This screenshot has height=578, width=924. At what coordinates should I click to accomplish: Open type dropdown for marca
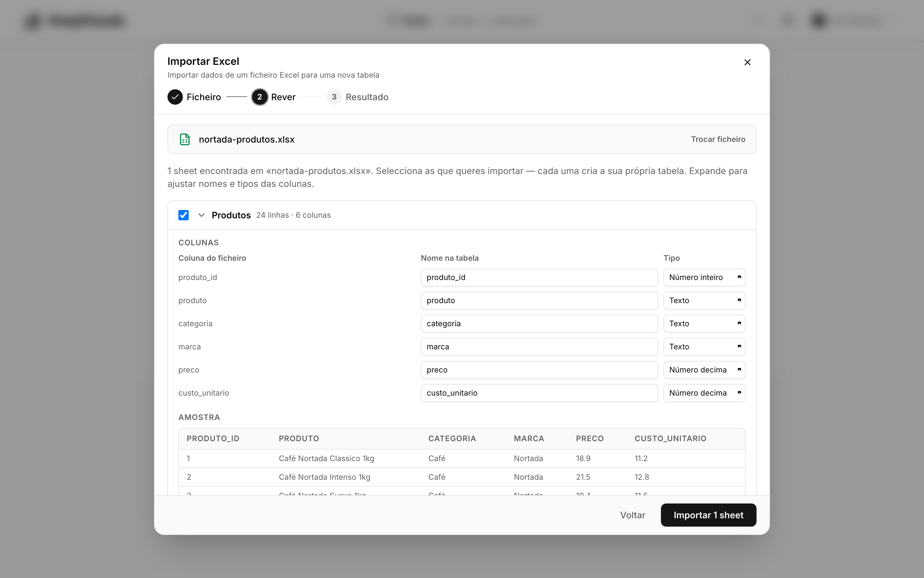704,347
